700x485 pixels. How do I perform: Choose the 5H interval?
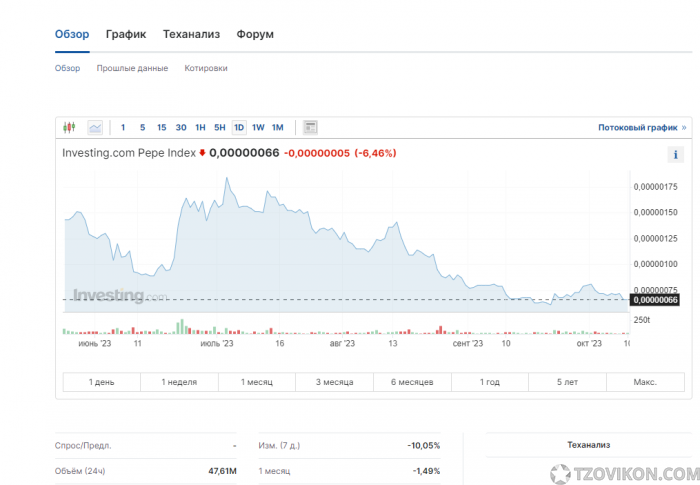pos(220,128)
